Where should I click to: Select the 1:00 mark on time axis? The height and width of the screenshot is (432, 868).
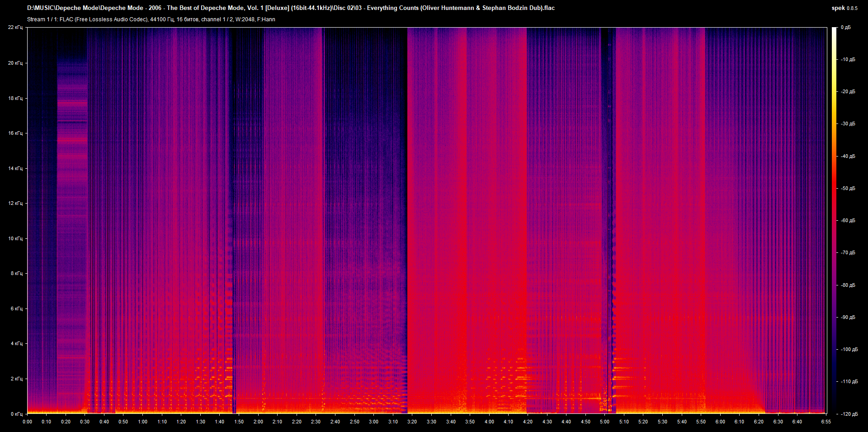[142, 422]
